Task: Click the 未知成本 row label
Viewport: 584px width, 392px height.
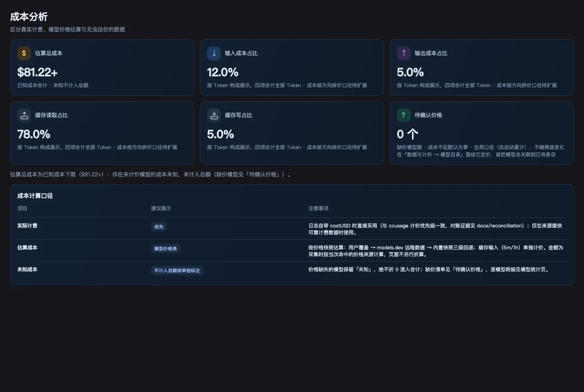Action: pyautogui.click(x=27, y=269)
